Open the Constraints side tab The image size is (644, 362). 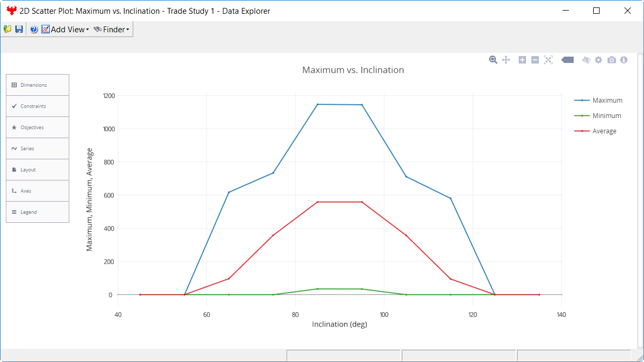pos(38,106)
